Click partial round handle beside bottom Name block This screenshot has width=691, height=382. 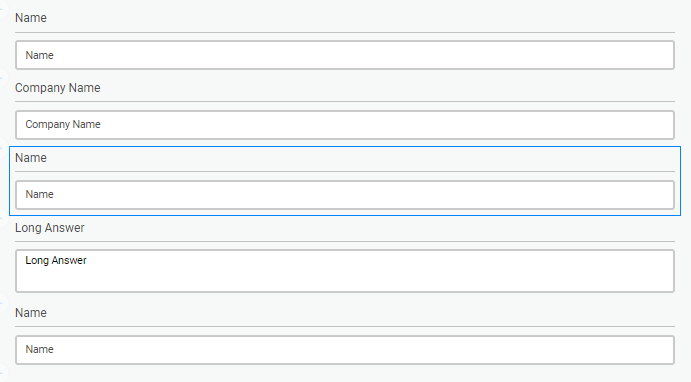click(x=3, y=303)
